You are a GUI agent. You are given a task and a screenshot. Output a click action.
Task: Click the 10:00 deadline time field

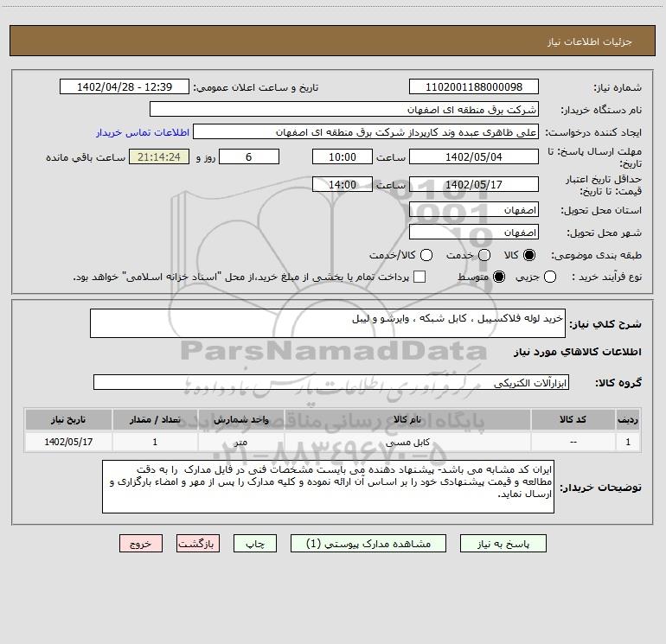click(x=343, y=156)
